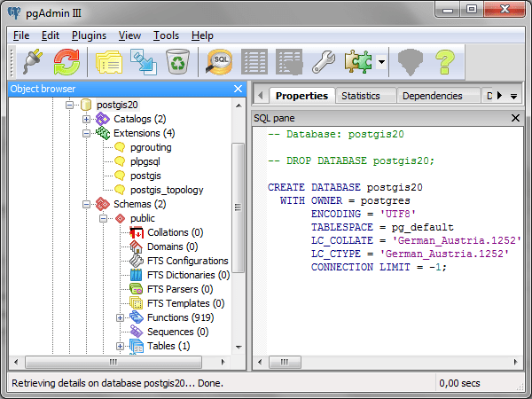Switch to the Statistics tab
Screen dimensions: 532x399
click(x=360, y=96)
